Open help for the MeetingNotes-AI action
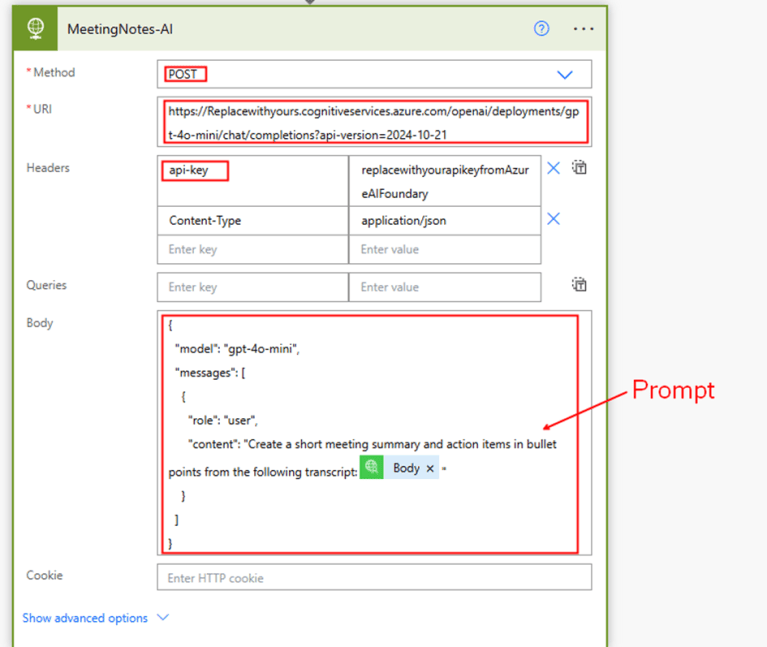Viewport: 767px width, 647px height. (541, 28)
